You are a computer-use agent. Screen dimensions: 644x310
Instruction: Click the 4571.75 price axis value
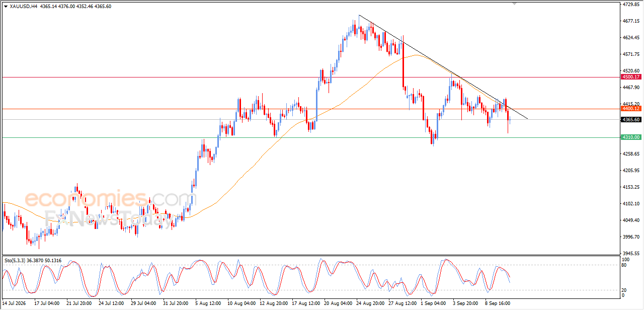[630, 54]
